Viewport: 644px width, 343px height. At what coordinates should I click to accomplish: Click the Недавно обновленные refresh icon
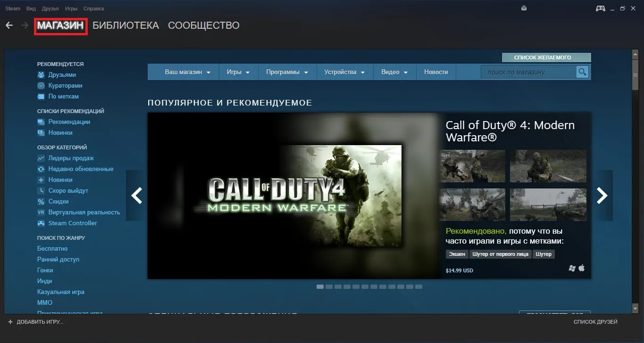pos(41,169)
